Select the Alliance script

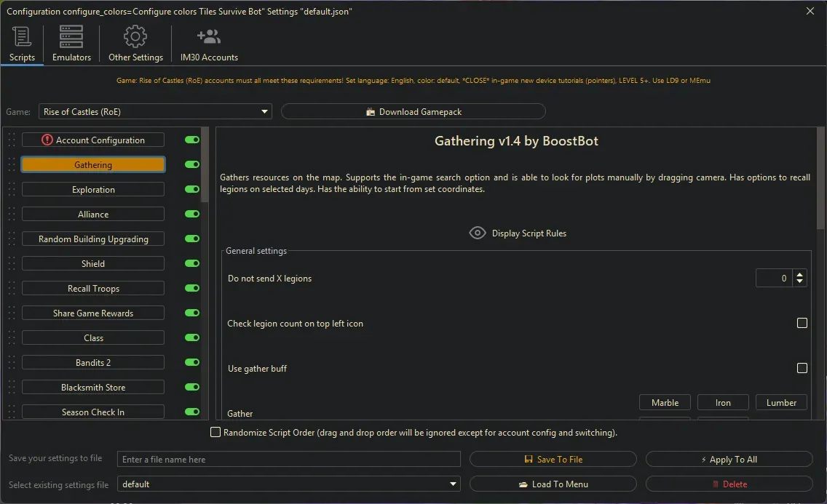coord(93,215)
